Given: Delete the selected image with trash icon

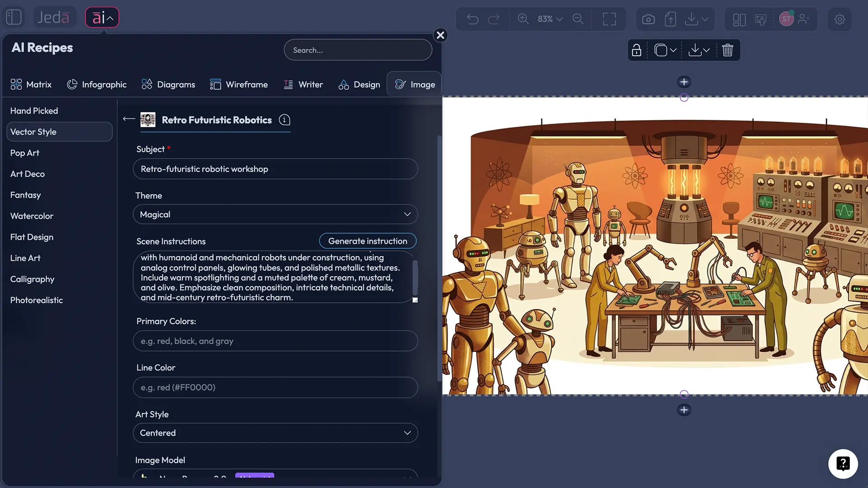Looking at the screenshot, I should pyautogui.click(x=727, y=50).
